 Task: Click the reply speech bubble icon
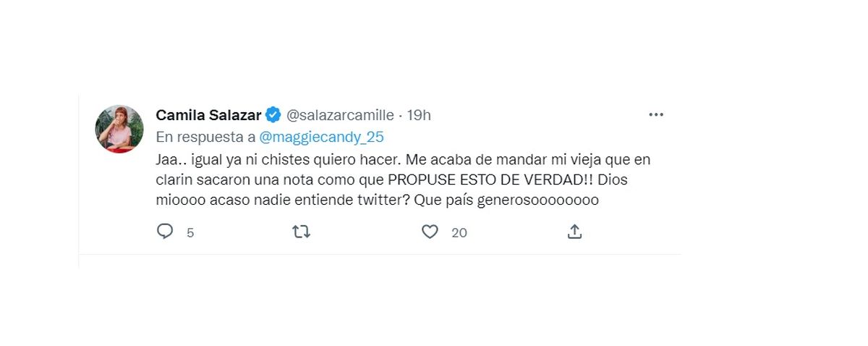pos(165,232)
